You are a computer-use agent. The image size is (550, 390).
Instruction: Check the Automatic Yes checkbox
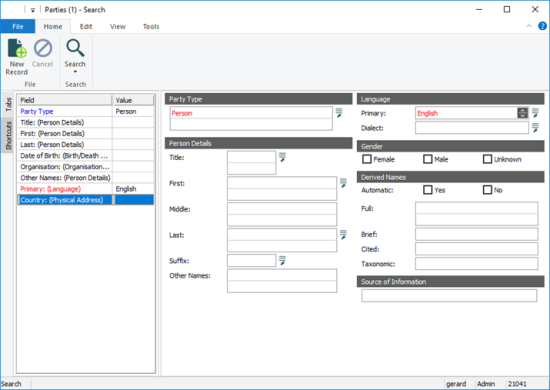click(x=428, y=190)
